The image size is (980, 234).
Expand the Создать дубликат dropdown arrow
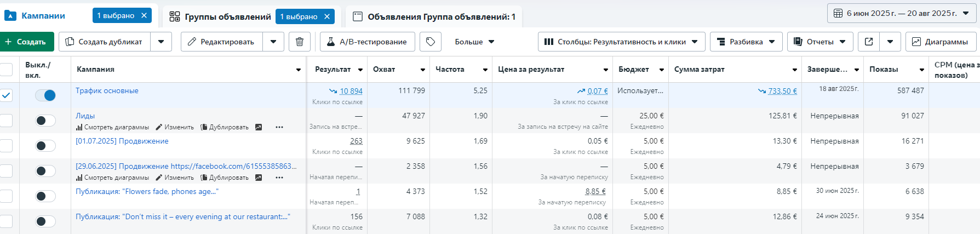tap(161, 42)
